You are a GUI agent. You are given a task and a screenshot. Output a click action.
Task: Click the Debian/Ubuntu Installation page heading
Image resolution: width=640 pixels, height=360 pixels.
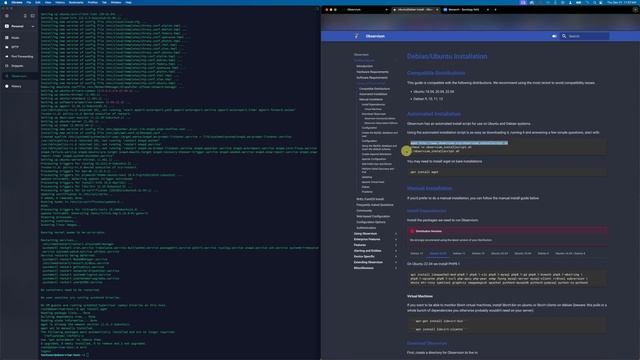click(x=447, y=56)
